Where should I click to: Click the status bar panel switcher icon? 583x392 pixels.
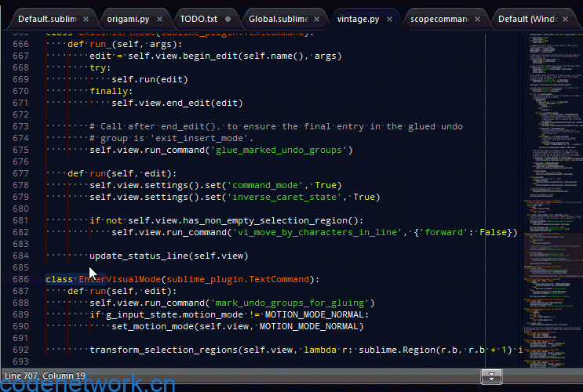point(491,376)
